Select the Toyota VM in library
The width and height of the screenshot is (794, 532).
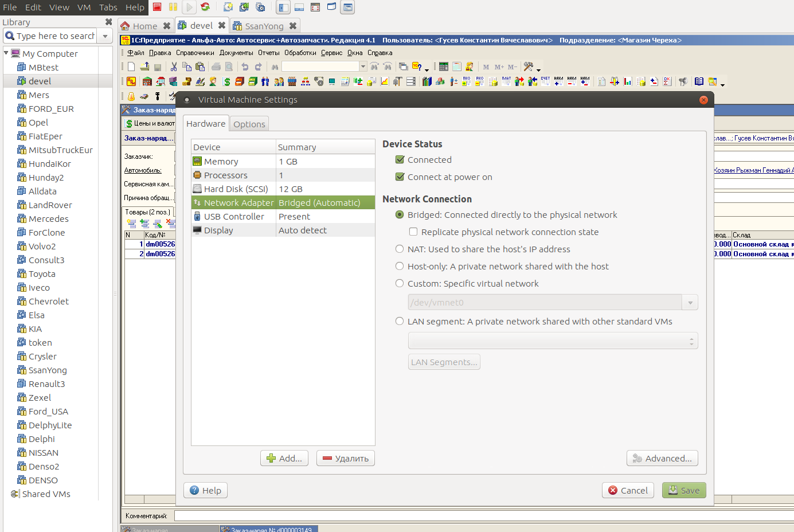[42, 274]
